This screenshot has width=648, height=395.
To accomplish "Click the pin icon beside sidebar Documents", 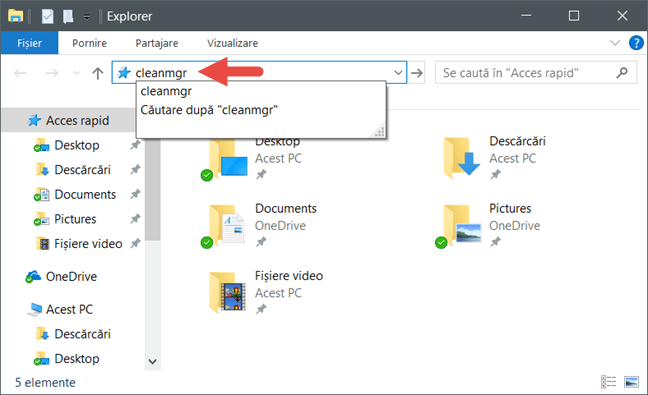I will [135, 194].
